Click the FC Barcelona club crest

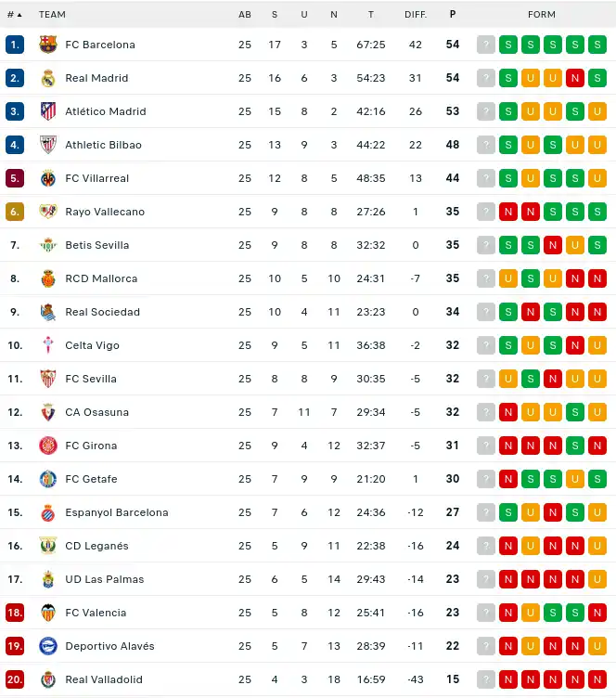point(48,45)
